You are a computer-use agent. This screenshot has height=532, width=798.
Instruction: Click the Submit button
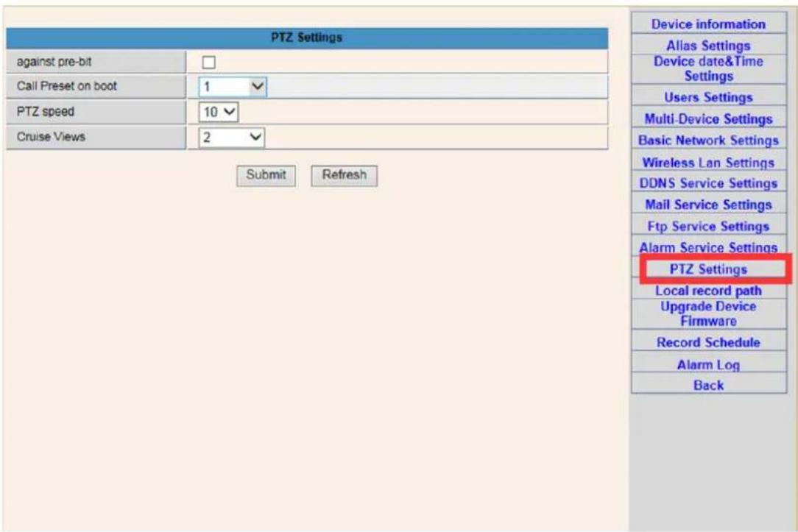pos(266,175)
